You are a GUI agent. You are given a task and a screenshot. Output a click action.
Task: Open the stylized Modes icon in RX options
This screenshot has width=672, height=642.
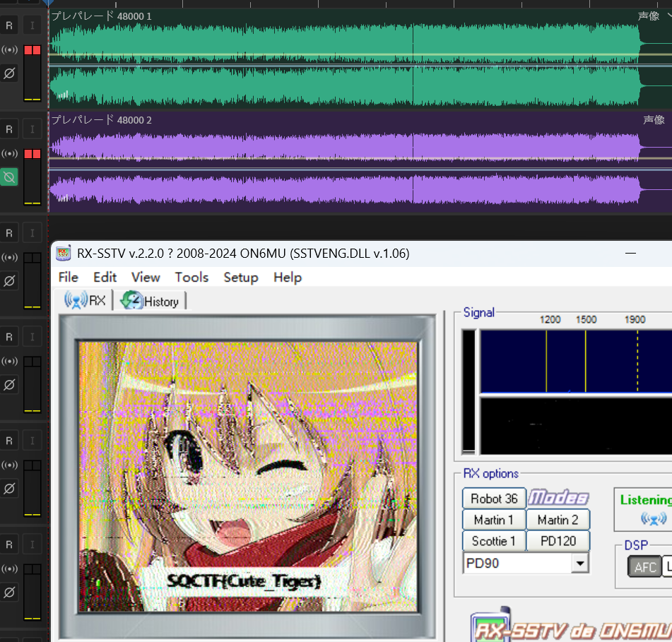pyautogui.click(x=558, y=498)
